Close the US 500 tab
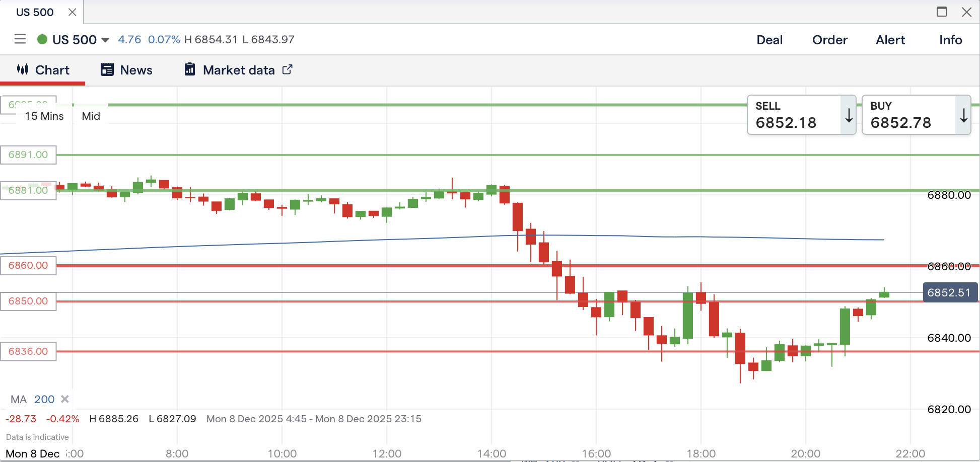Viewport: 980px width, 462px height. 73,12
